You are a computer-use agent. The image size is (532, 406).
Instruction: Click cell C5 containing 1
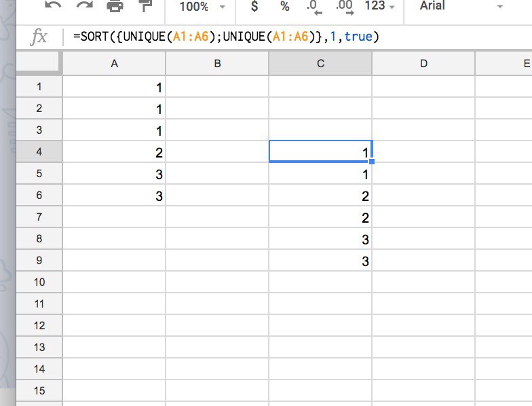[x=320, y=174]
